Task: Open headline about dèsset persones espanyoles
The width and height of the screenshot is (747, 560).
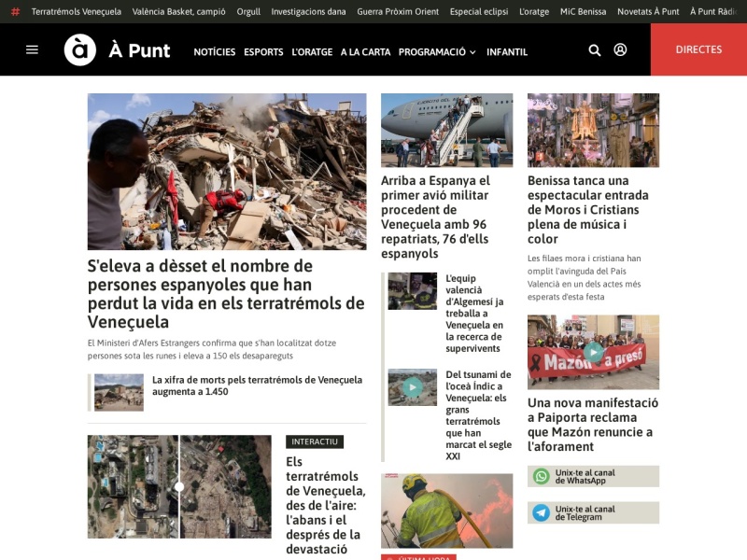Action: click(x=226, y=293)
